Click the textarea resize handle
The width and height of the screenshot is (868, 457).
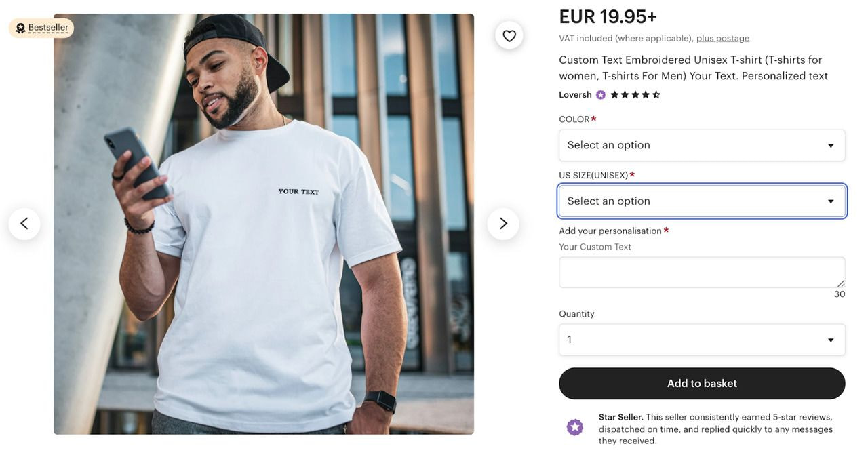click(x=842, y=283)
